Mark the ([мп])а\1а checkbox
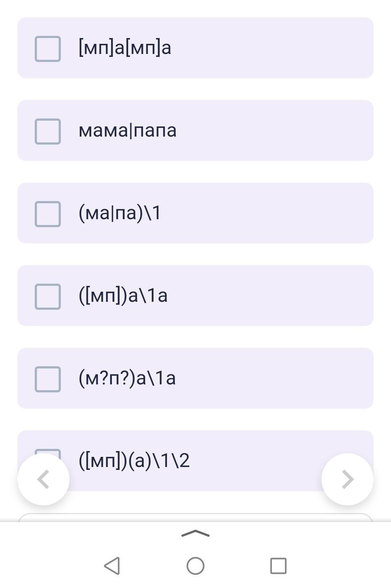This screenshot has height=588, width=391. [x=48, y=296]
